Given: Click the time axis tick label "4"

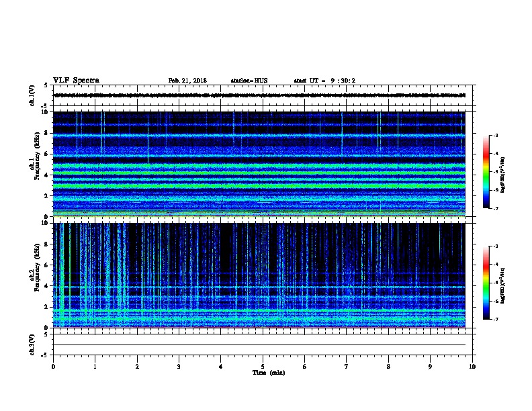Looking at the screenshot, I should coord(221,367).
